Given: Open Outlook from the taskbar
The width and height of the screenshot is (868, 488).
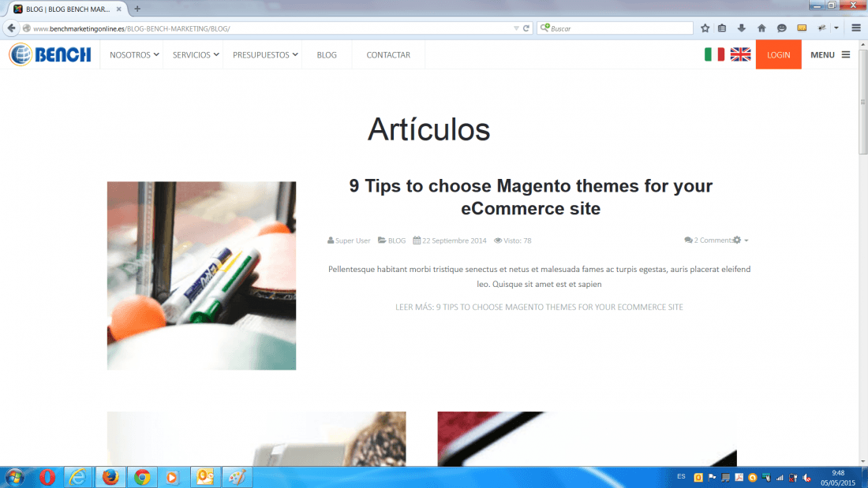Looking at the screenshot, I should coord(205,477).
